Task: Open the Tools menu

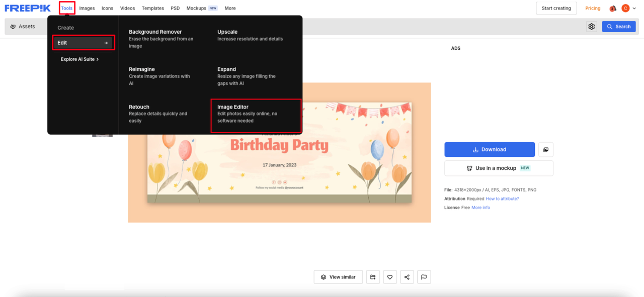Action: click(66, 8)
